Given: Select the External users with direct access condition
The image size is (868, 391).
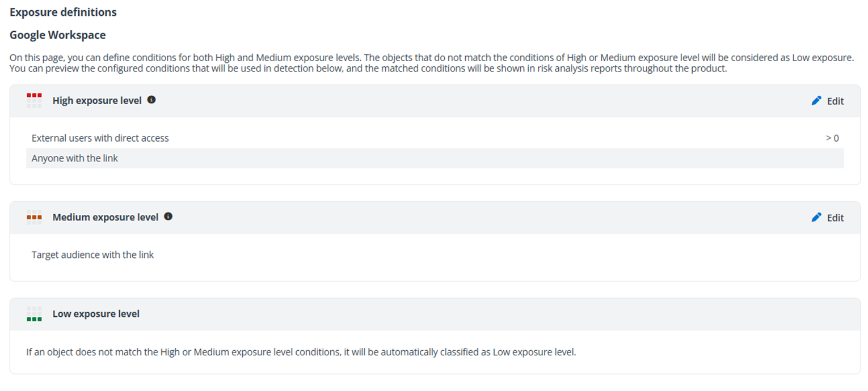Looking at the screenshot, I should (x=100, y=138).
